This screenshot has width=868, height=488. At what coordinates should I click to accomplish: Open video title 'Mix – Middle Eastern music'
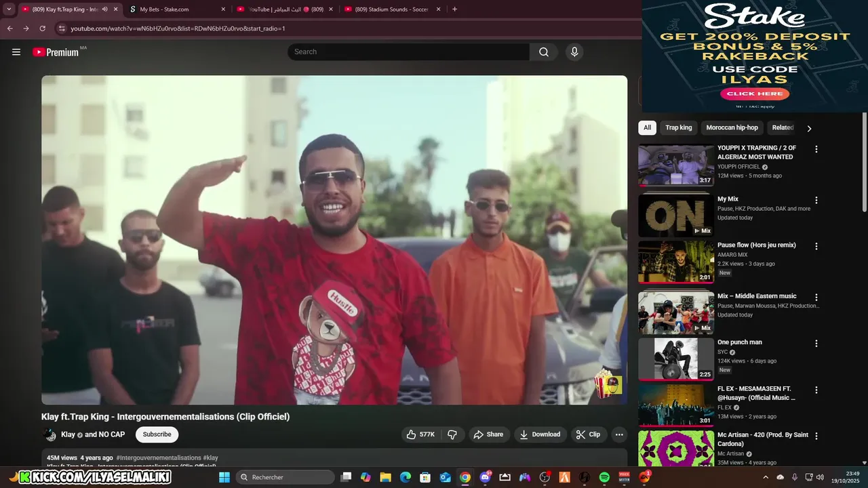point(757,296)
